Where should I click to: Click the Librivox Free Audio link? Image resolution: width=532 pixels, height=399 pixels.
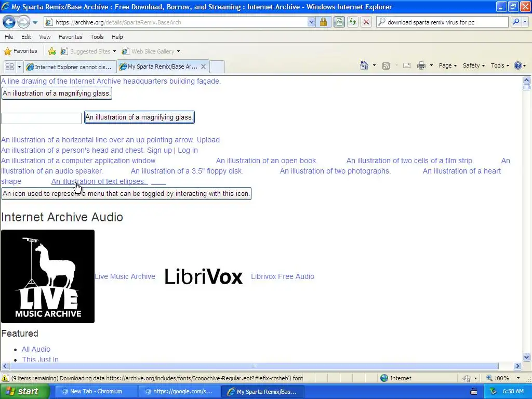click(x=283, y=276)
